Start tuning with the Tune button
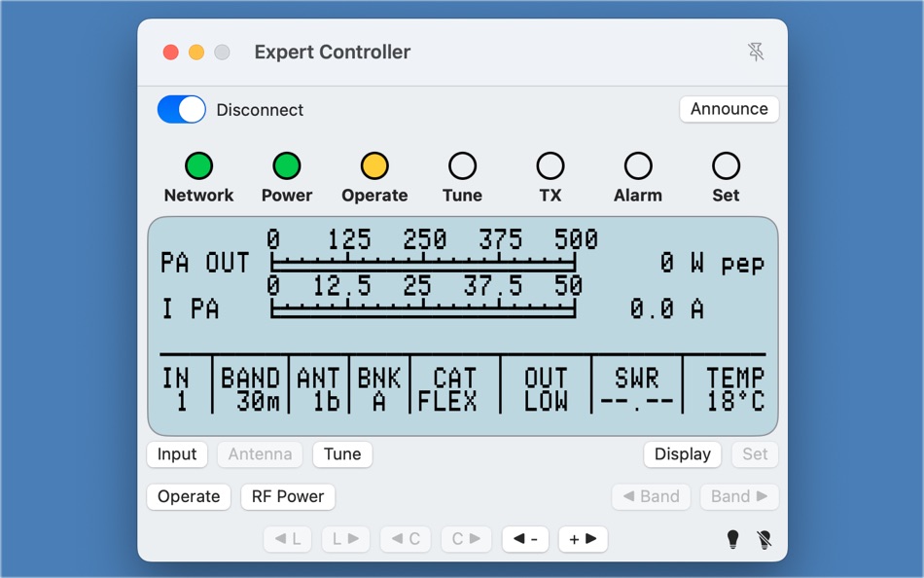924x578 pixels. pos(342,453)
